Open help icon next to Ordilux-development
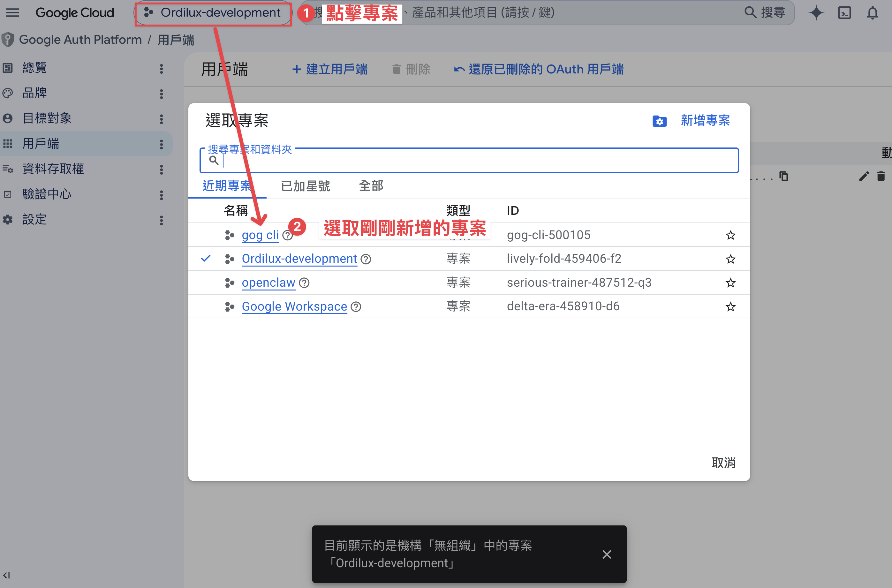 coord(366,259)
